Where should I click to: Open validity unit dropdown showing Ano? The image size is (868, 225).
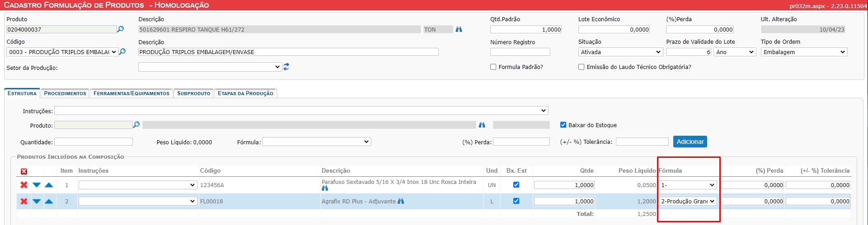(x=735, y=52)
